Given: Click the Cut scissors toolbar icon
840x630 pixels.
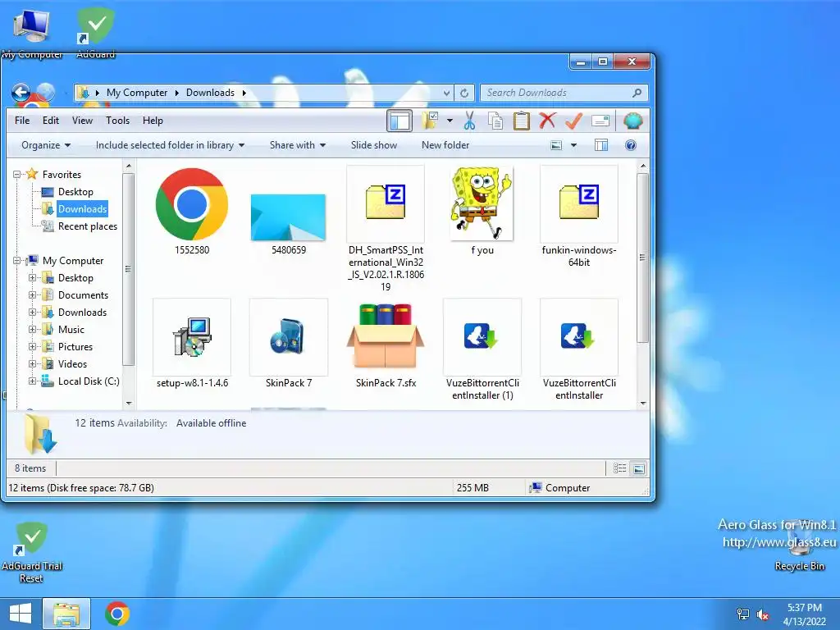Looking at the screenshot, I should pyautogui.click(x=470, y=121).
